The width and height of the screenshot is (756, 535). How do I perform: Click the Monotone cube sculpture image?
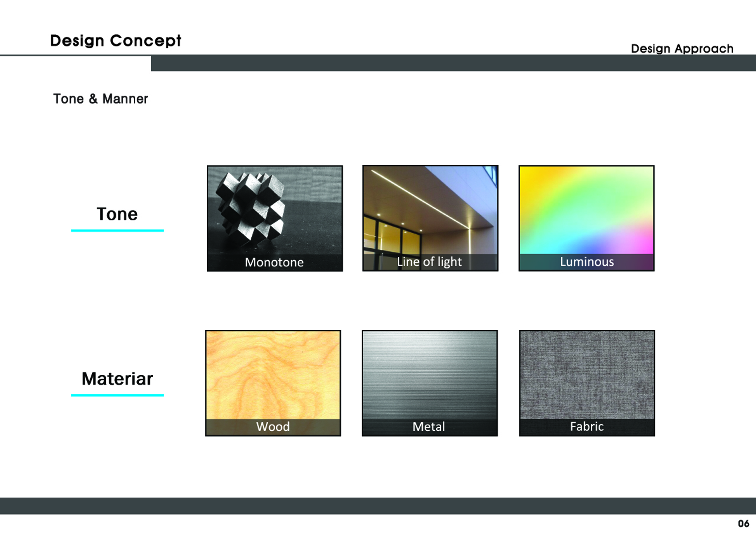[275, 218]
